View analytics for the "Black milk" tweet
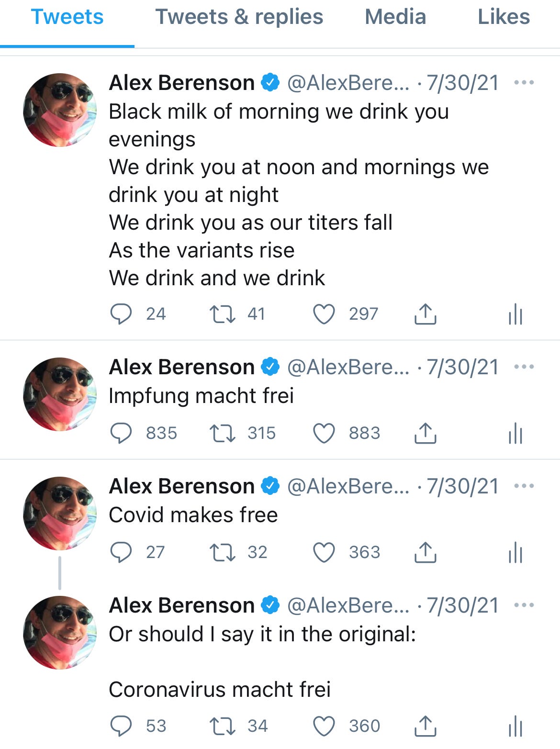Image resolution: width=560 pixels, height=749 pixels. point(515,314)
